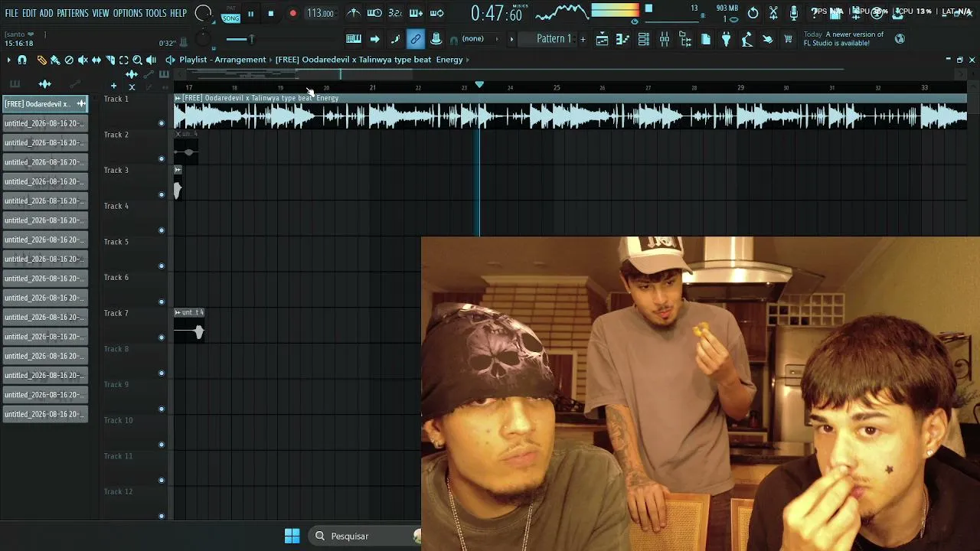The width and height of the screenshot is (980, 551).
Task: Toggle the step editing footprint icon
Action: (x=395, y=39)
